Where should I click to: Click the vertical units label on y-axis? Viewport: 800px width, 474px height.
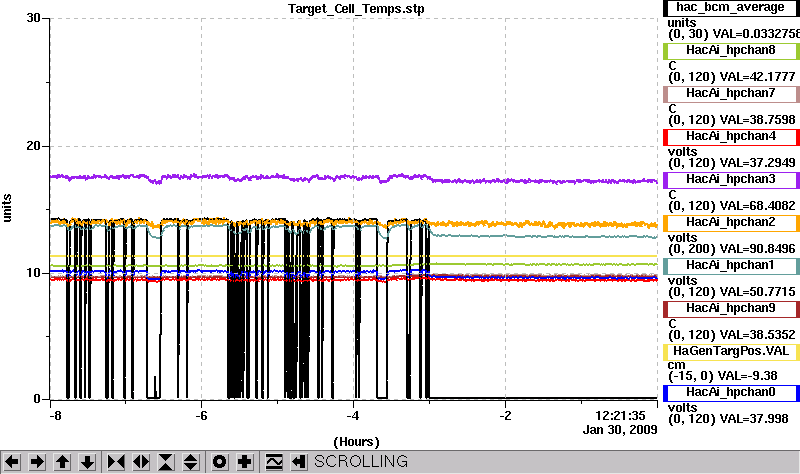[x=7, y=208]
